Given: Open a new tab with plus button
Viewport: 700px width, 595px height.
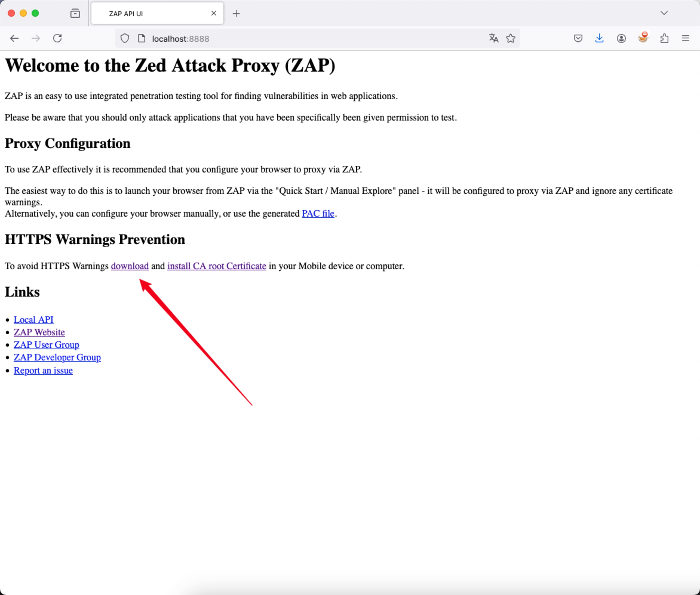Looking at the screenshot, I should tap(236, 14).
